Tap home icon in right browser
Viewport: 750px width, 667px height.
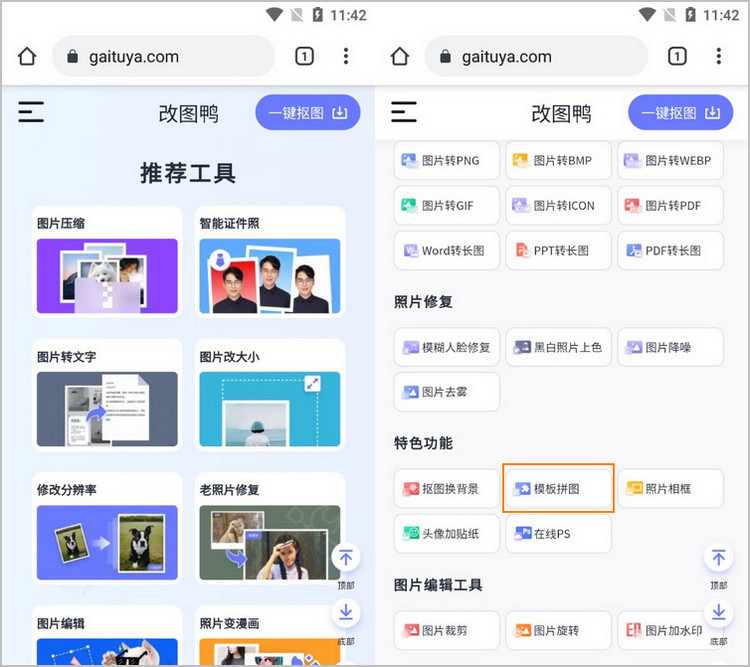pos(400,56)
